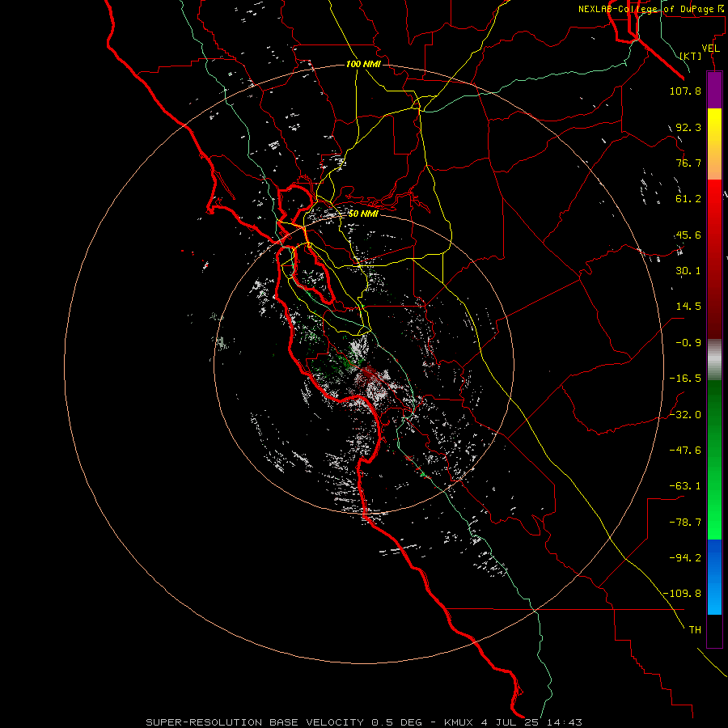The image size is (728, 728).
Task: Click the 107.8 velocity scale value
Action: pyautogui.click(x=685, y=91)
